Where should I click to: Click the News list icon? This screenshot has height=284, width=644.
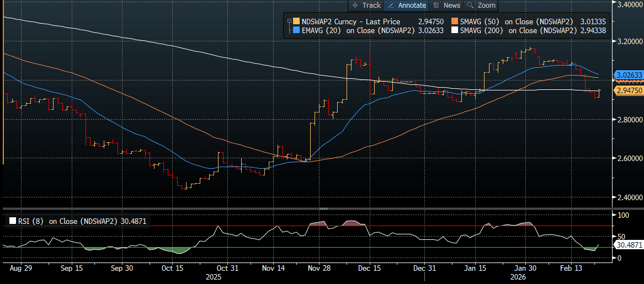pos(436,6)
